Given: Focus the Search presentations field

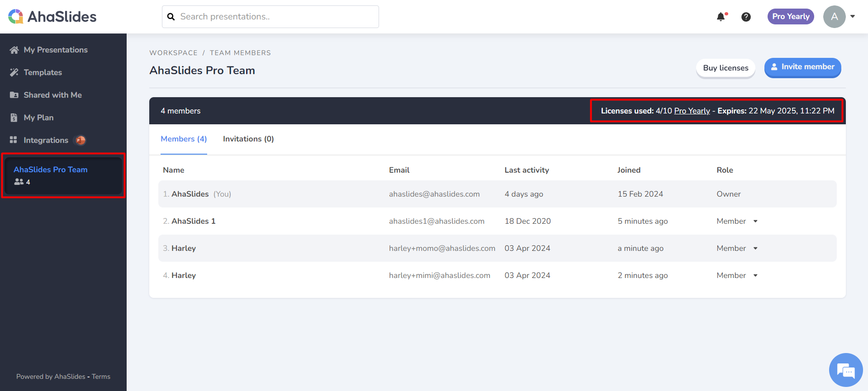Looking at the screenshot, I should pyautogui.click(x=270, y=17).
